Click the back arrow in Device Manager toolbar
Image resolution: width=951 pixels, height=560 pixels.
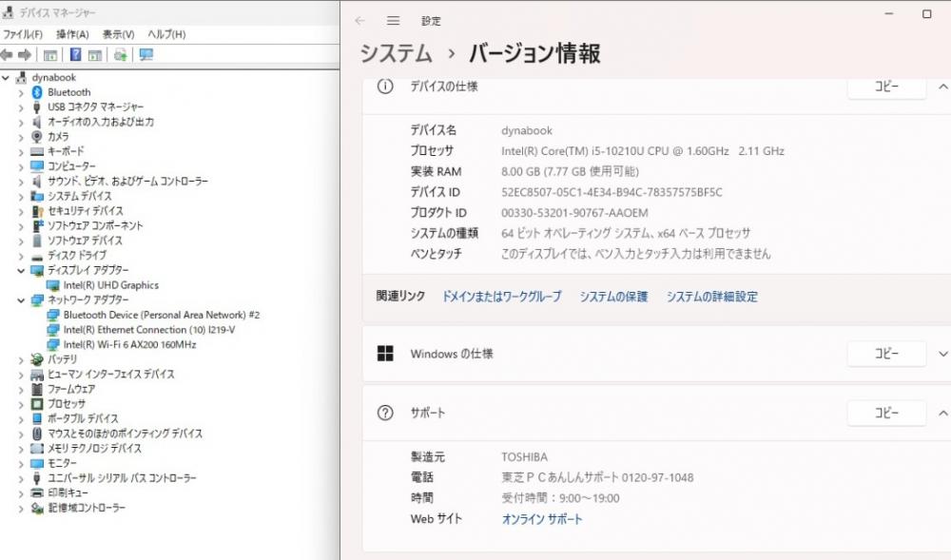[x=7, y=55]
